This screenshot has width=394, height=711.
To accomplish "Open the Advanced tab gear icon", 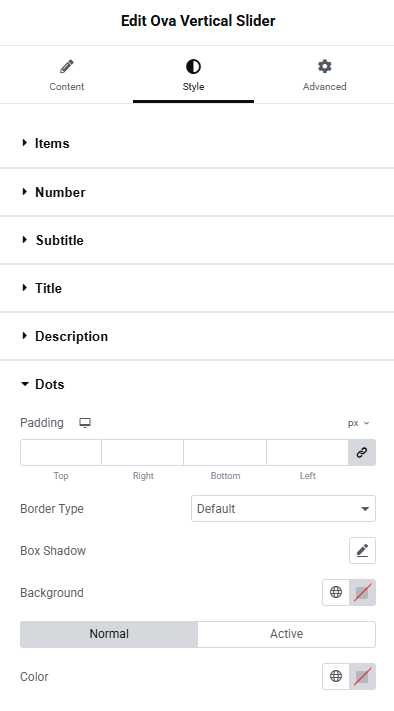I will pos(324,67).
